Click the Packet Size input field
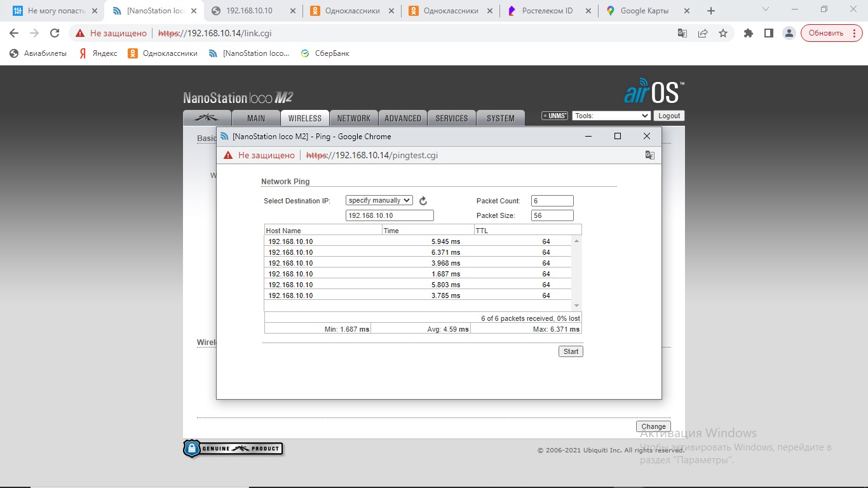 (x=552, y=215)
